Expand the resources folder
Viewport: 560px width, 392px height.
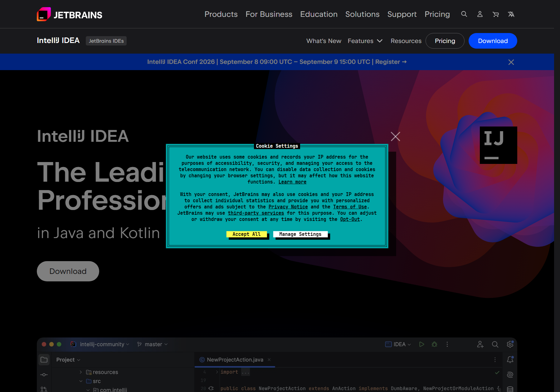[81, 372]
